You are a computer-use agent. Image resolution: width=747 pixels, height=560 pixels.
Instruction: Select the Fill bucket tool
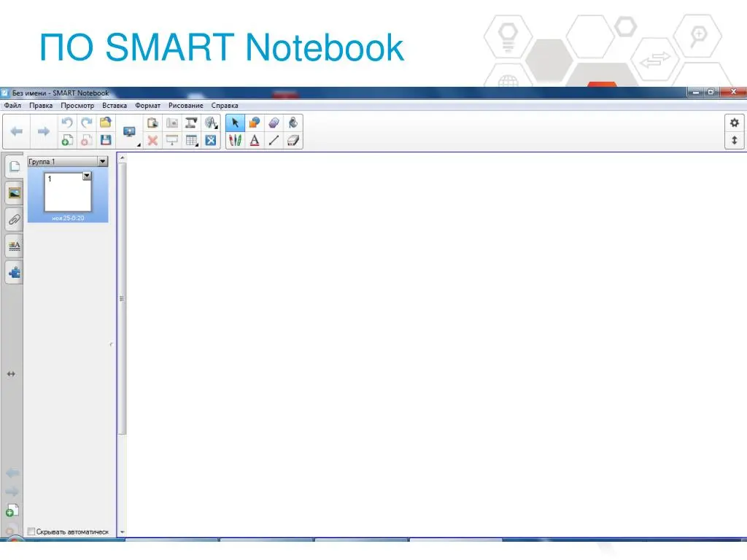(x=293, y=122)
